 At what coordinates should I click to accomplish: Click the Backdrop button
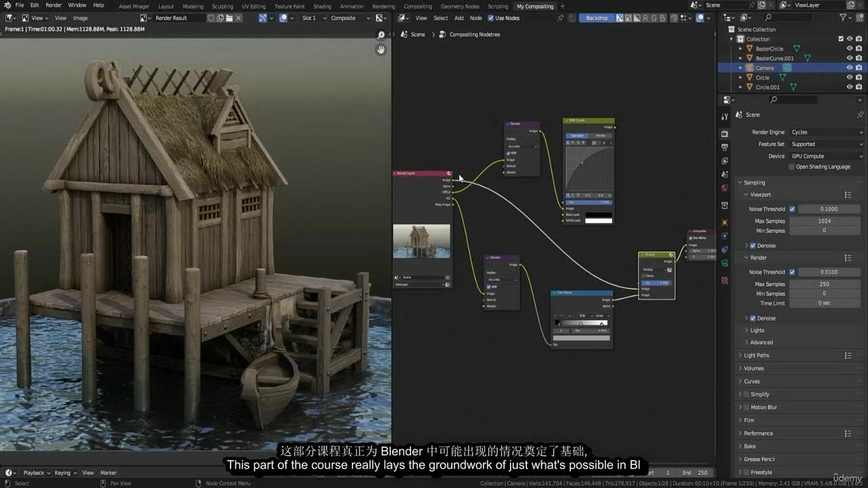tap(597, 18)
